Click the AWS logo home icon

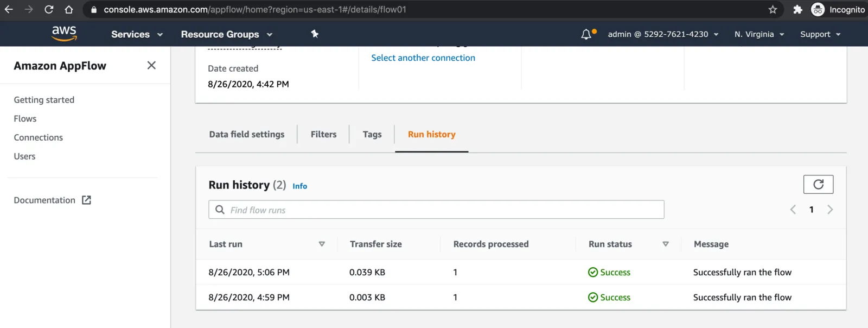(x=64, y=34)
